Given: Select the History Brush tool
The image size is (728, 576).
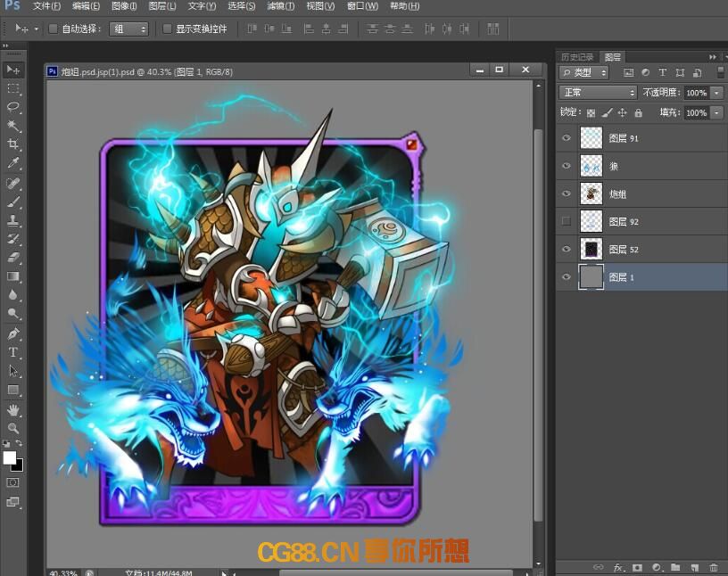Looking at the screenshot, I should (x=13, y=239).
